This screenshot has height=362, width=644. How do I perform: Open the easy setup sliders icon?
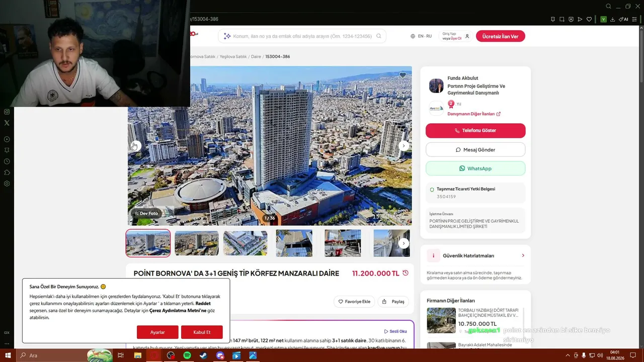point(635,19)
